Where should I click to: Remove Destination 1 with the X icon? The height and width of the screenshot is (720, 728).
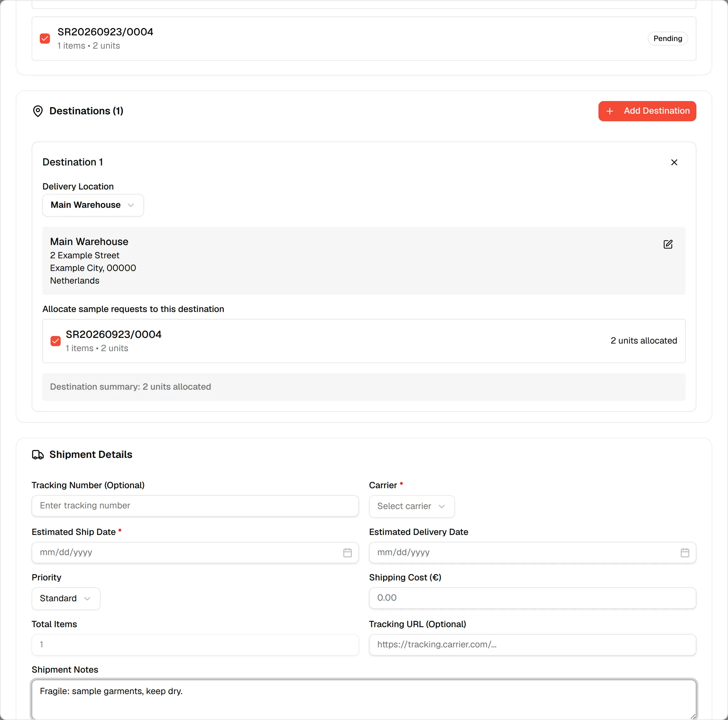674,162
